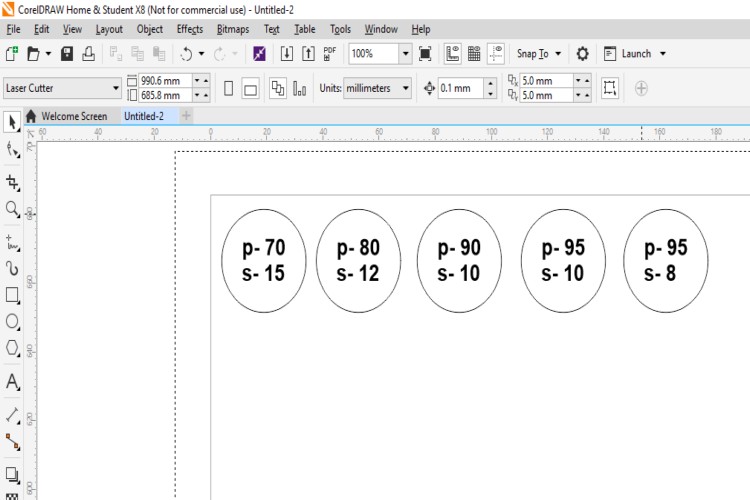The width and height of the screenshot is (750, 500).
Task: Undo the last action
Action: pos(186,54)
